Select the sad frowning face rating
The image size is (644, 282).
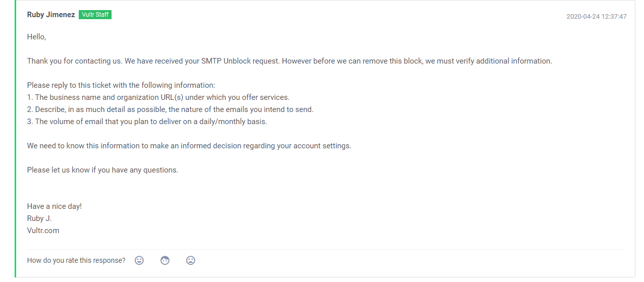190,260
